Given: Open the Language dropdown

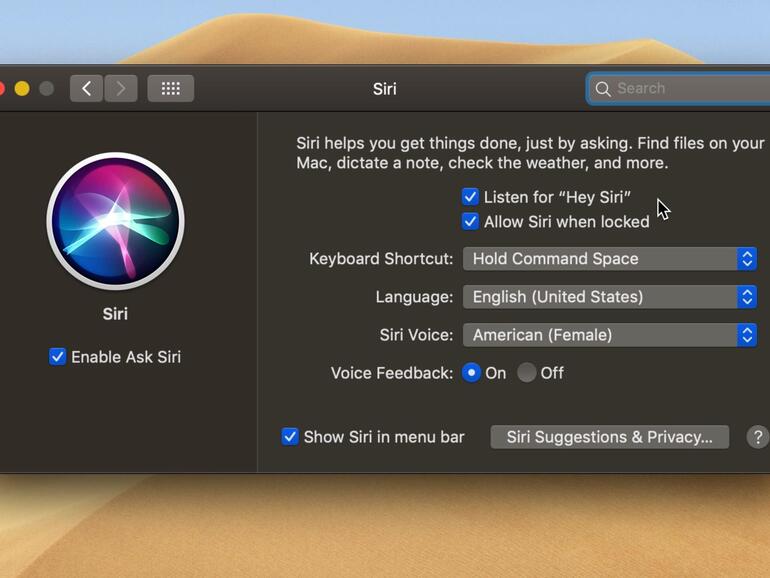Looking at the screenshot, I should coord(609,297).
